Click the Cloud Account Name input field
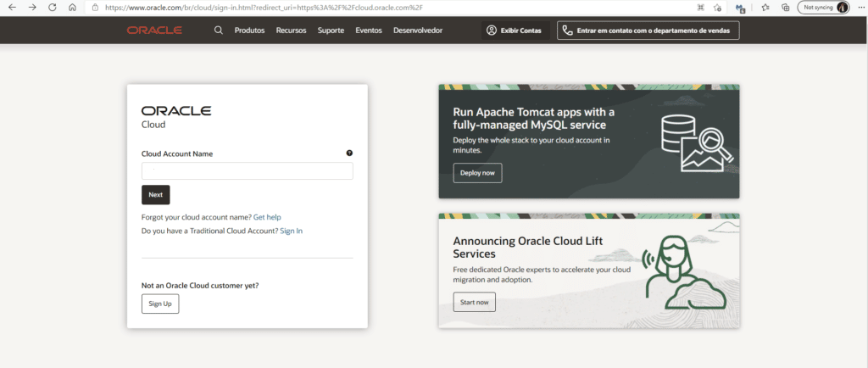868x368 pixels. 247,171
